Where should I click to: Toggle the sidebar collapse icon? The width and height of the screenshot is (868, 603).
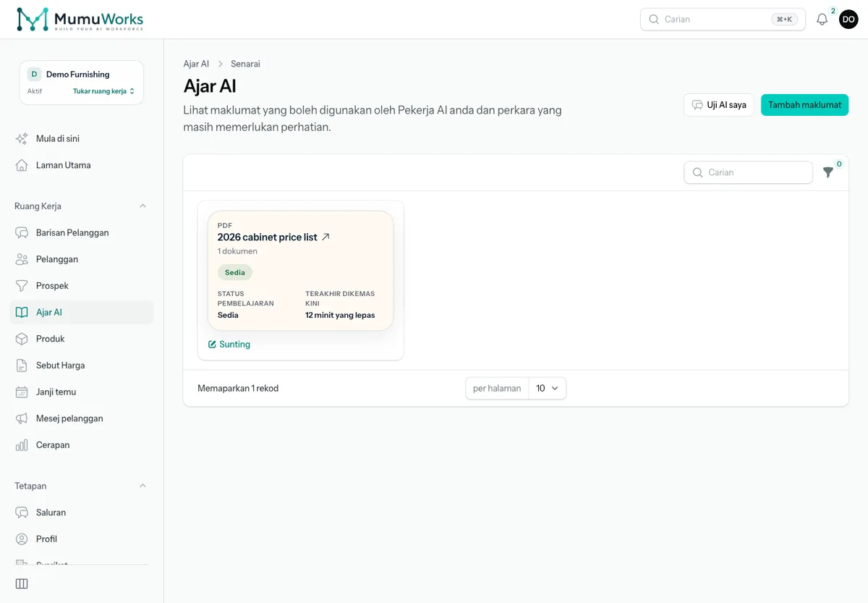(x=22, y=583)
